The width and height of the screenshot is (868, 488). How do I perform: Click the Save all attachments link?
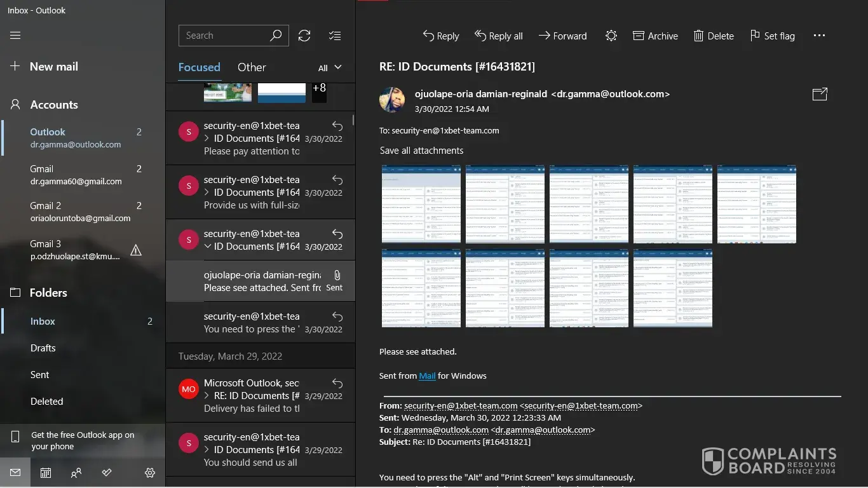point(421,151)
